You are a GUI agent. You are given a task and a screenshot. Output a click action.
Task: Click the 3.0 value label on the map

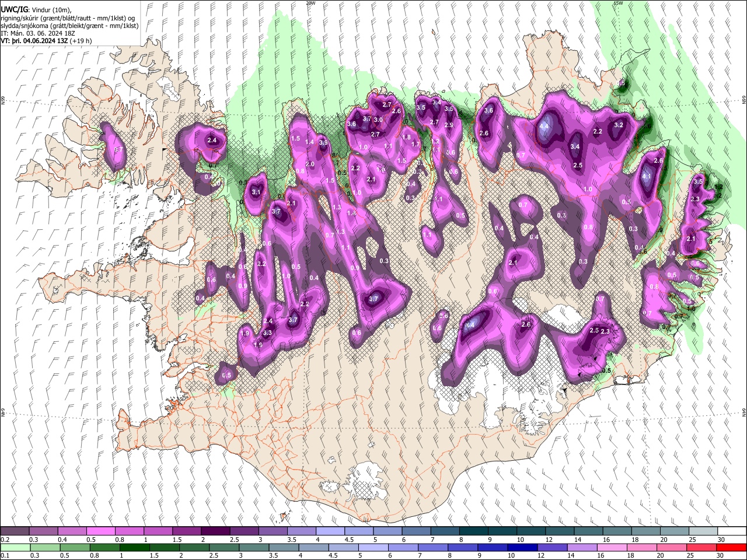(378, 120)
